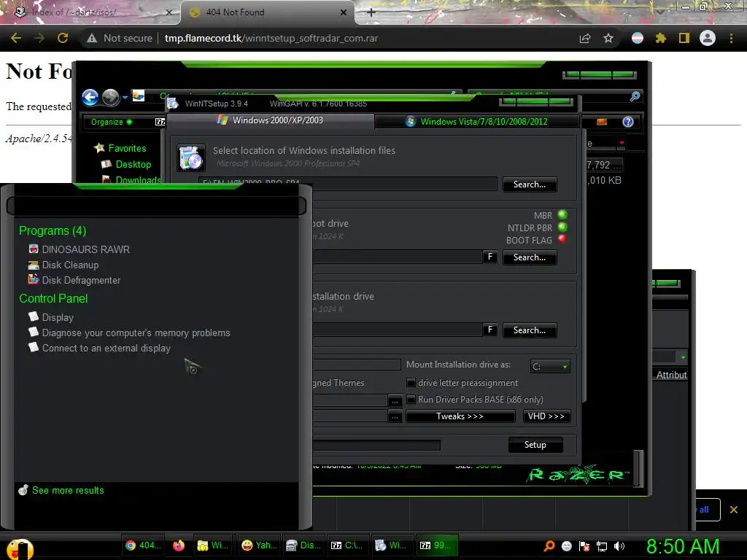Click the boot drive F button
The image size is (747, 560).
point(489,257)
